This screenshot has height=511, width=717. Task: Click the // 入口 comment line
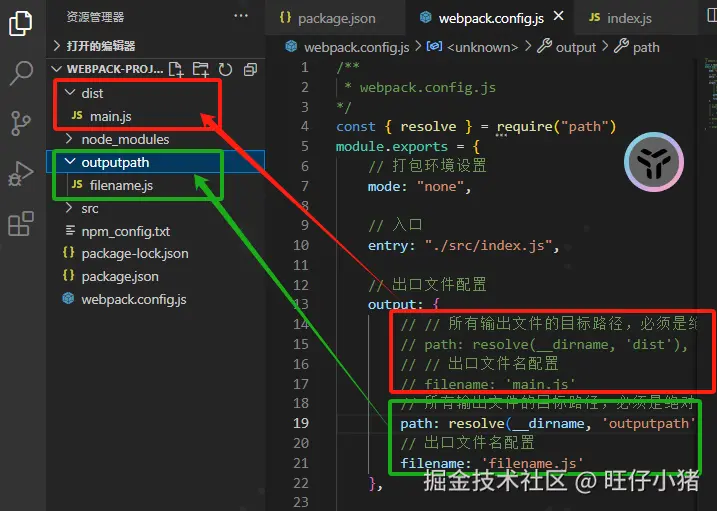(395, 225)
